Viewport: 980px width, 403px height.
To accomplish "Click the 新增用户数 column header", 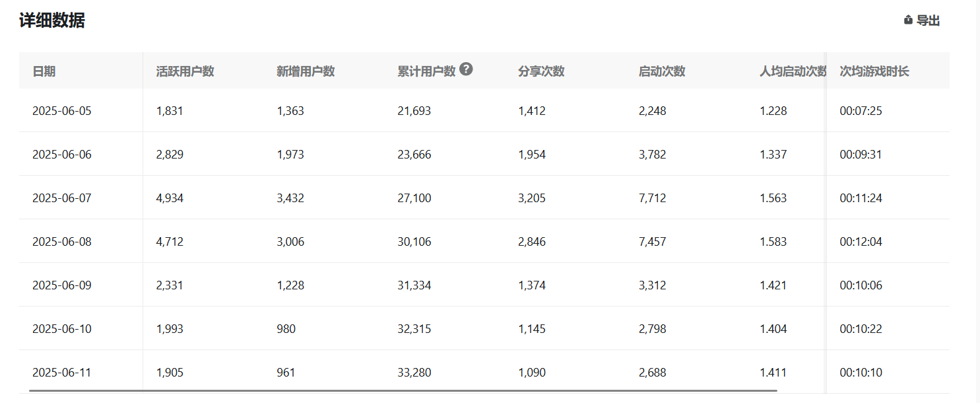I will point(306,71).
